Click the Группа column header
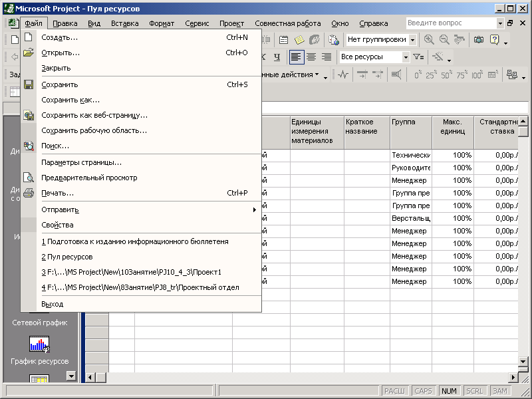532x399 pixels. coord(411,132)
